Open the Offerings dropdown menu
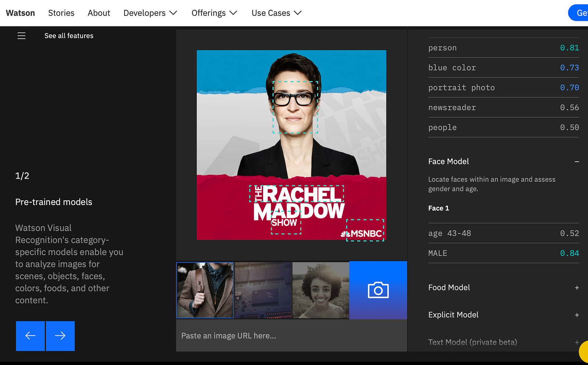588x365 pixels. point(214,13)
